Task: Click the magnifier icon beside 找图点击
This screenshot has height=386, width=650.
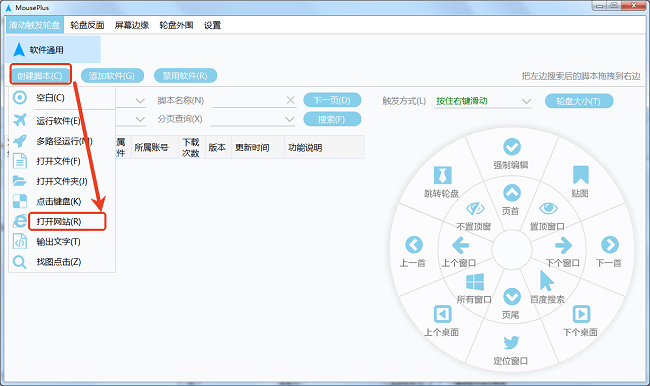Action: (19, 262)
